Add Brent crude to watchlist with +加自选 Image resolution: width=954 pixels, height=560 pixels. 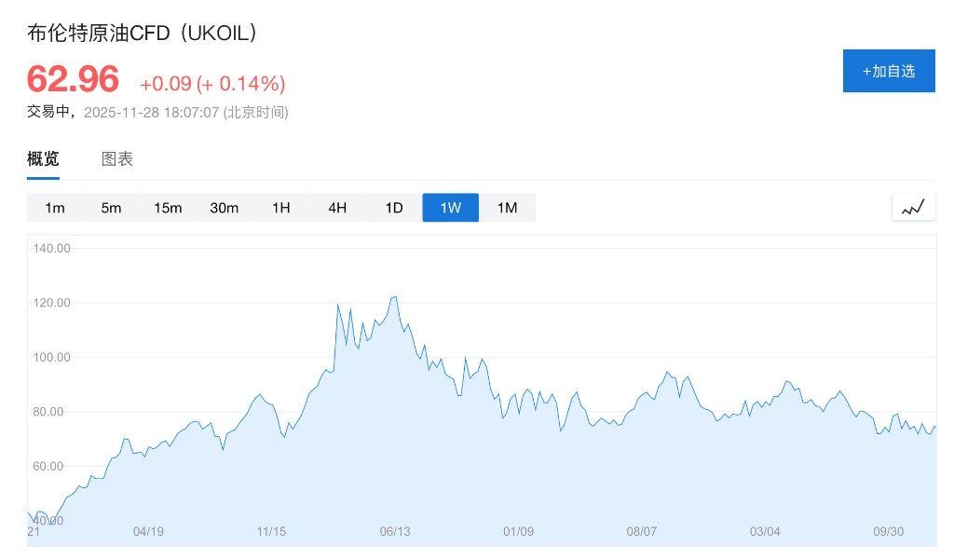[888, 71]
